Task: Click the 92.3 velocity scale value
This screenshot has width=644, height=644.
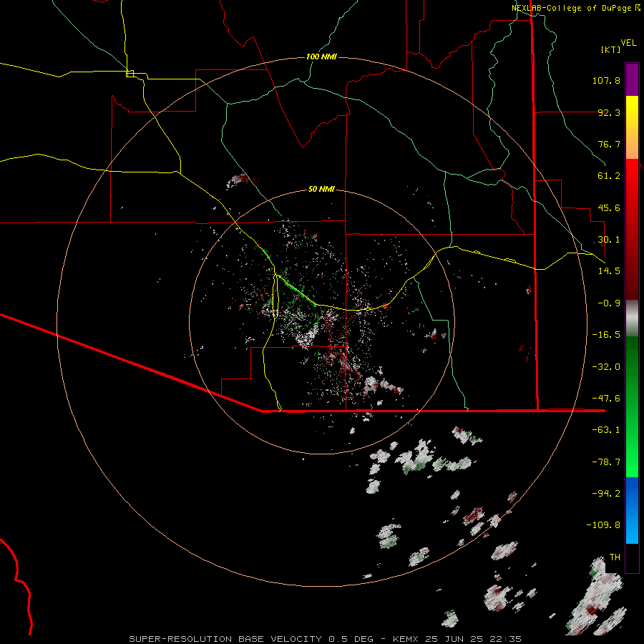Action: point(609,112)
